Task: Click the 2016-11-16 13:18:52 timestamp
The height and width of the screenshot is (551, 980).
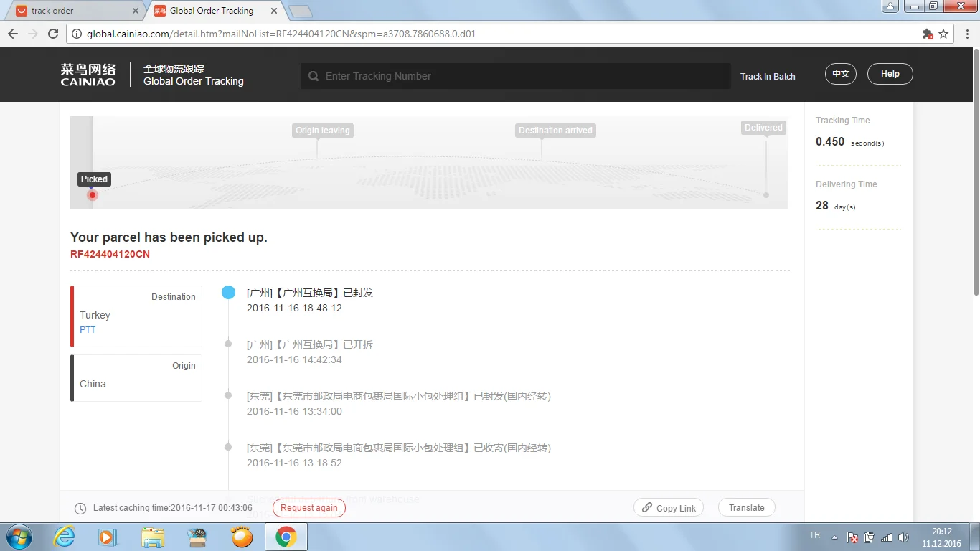Action: (x=294, y=463)
